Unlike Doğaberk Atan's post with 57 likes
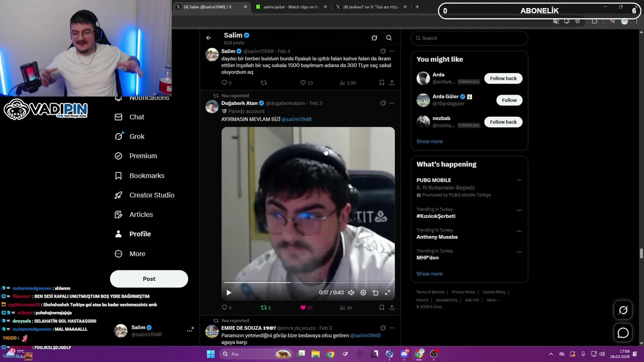 (306, 307)
